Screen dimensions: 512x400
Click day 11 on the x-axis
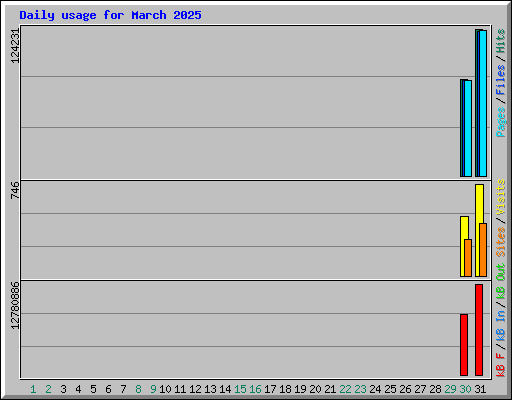tap(180, 389)
